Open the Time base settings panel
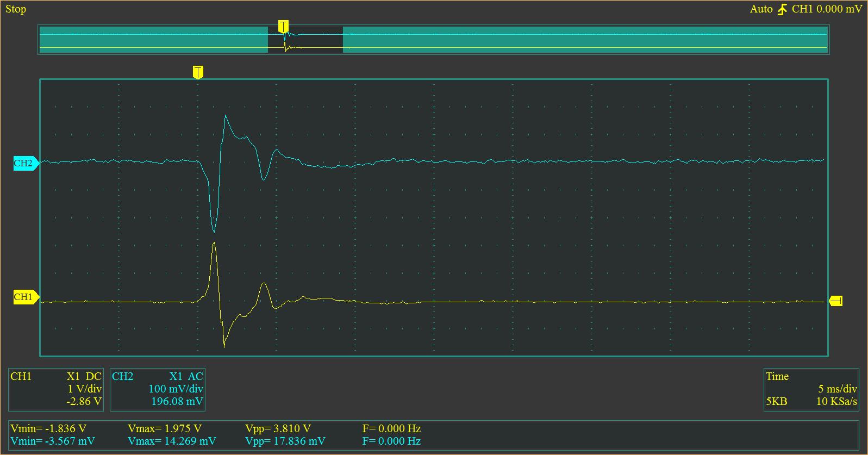Screen dimensions: 868x455 (811, 390)
